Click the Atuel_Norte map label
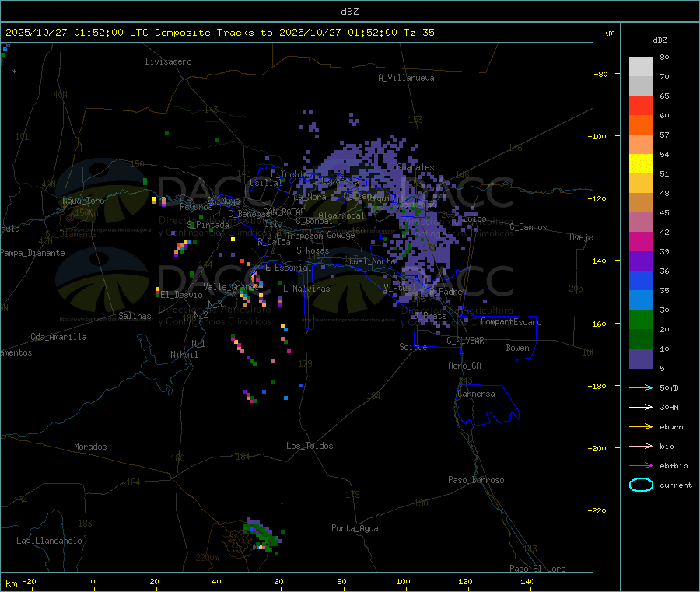The width and height of the screenshot is (700, 592). click(x=370, y=261)
